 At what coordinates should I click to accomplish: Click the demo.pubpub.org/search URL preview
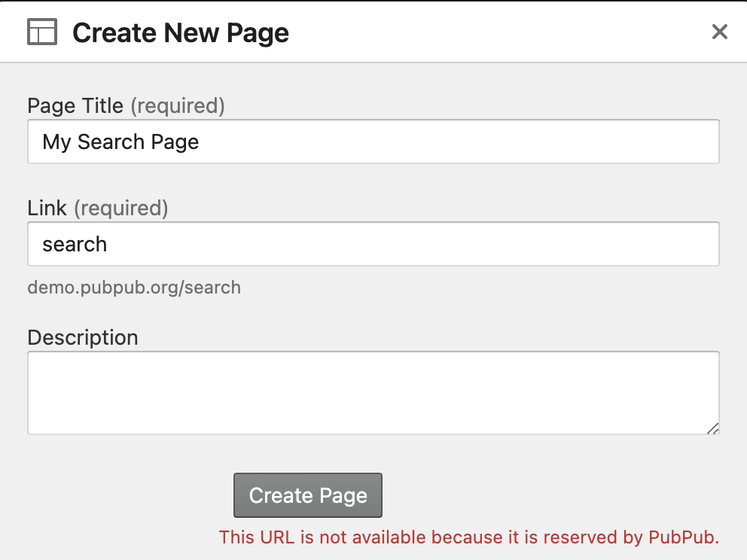[134, 287]
